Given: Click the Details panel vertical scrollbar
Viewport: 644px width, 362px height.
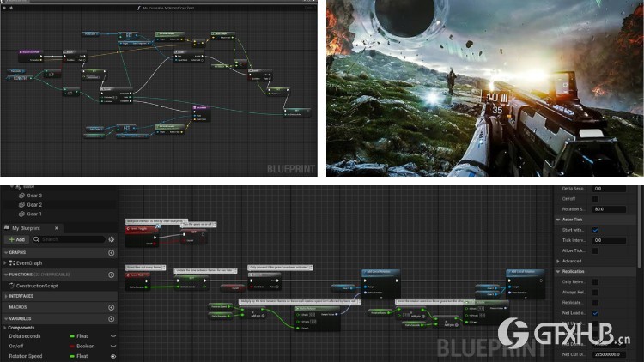Looking at the screenshot, I should (639, 226).
